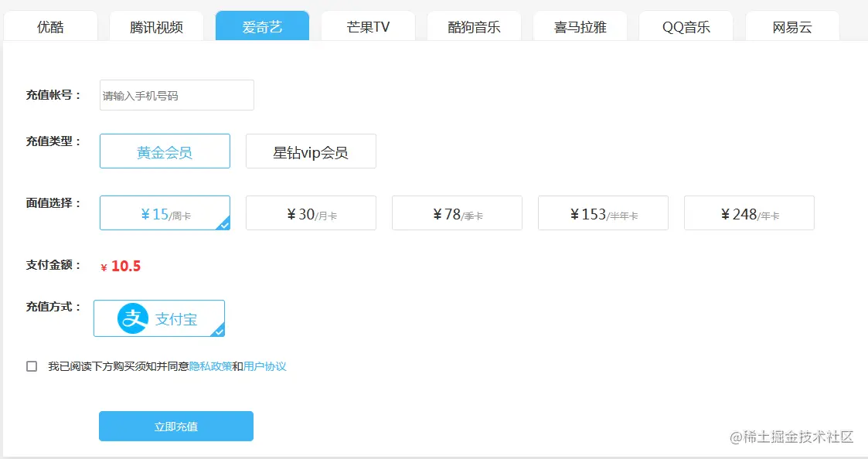Click the 充值方式 label

pos(53,307)
